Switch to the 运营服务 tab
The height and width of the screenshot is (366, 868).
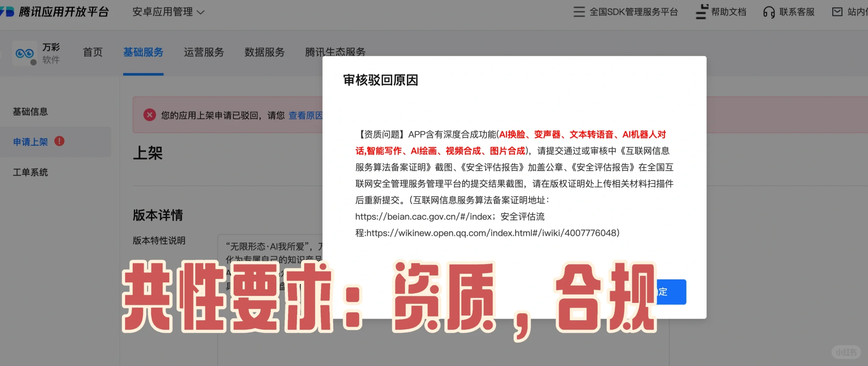pos(204,52)
